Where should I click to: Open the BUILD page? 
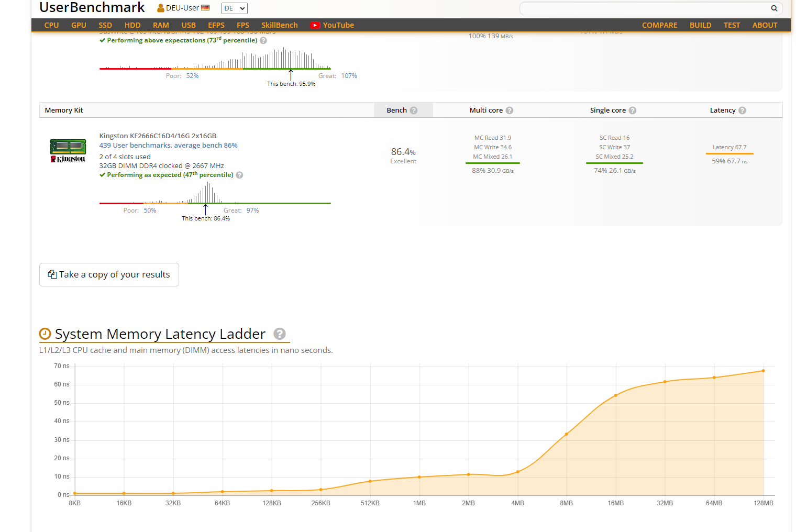(x=700, y=25)
